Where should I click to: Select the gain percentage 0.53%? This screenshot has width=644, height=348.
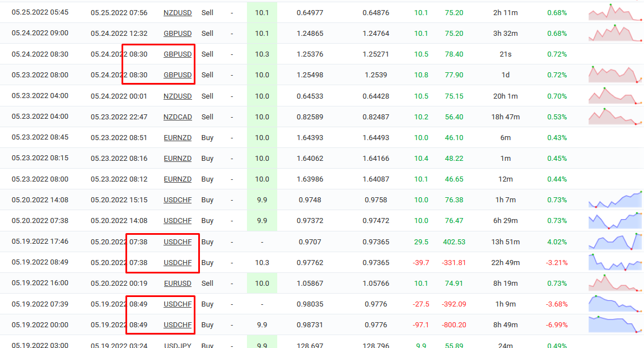click(557, 117)
